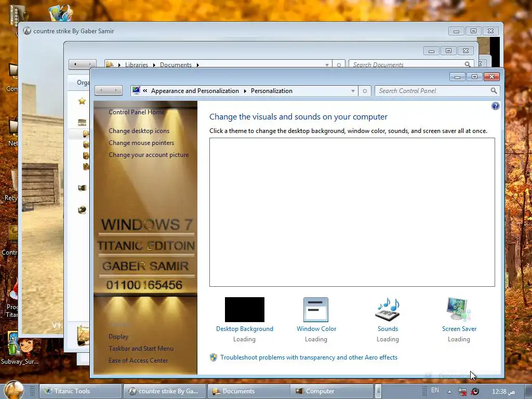Open Change mouse pointers link
532x399 pixels.
tap(141, 143)
